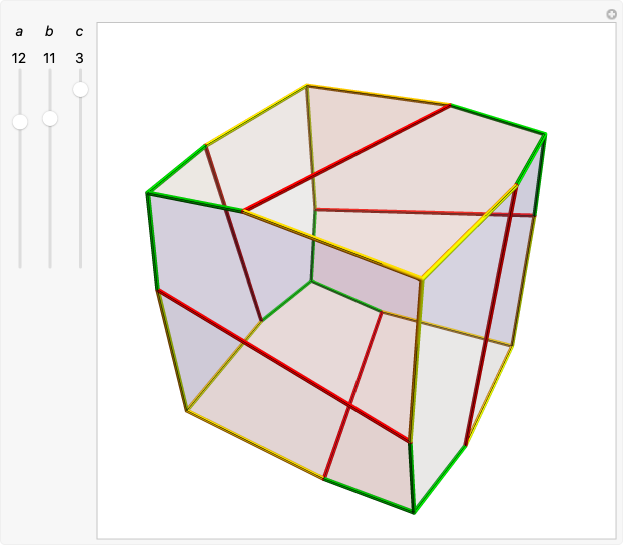Select the label c above the third slider

pos(79,32)
